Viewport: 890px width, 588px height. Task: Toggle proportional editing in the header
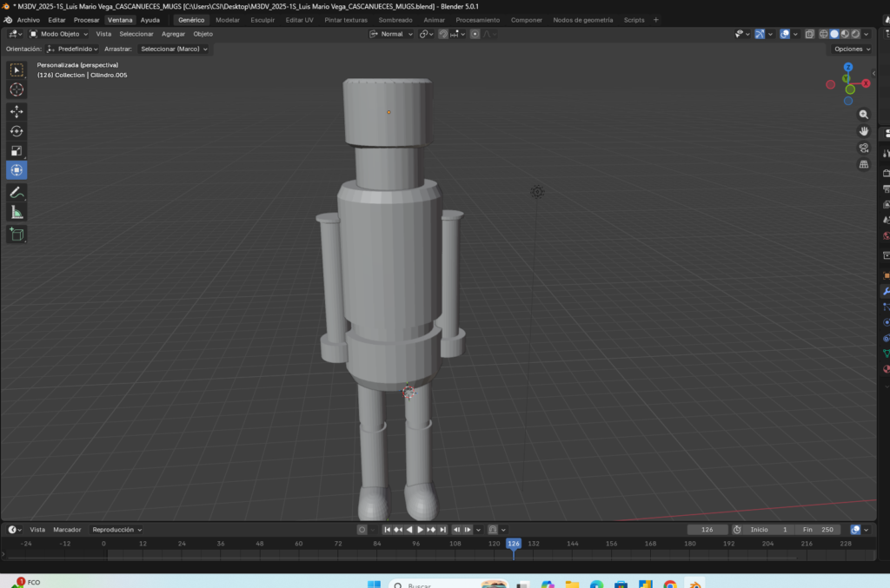pyautogui.click(x=475, y=34)
